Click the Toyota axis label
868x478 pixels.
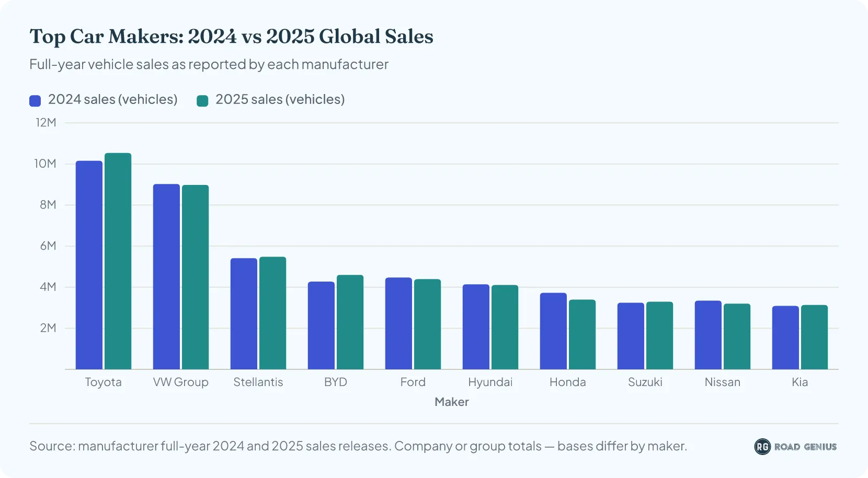(104, 382)
